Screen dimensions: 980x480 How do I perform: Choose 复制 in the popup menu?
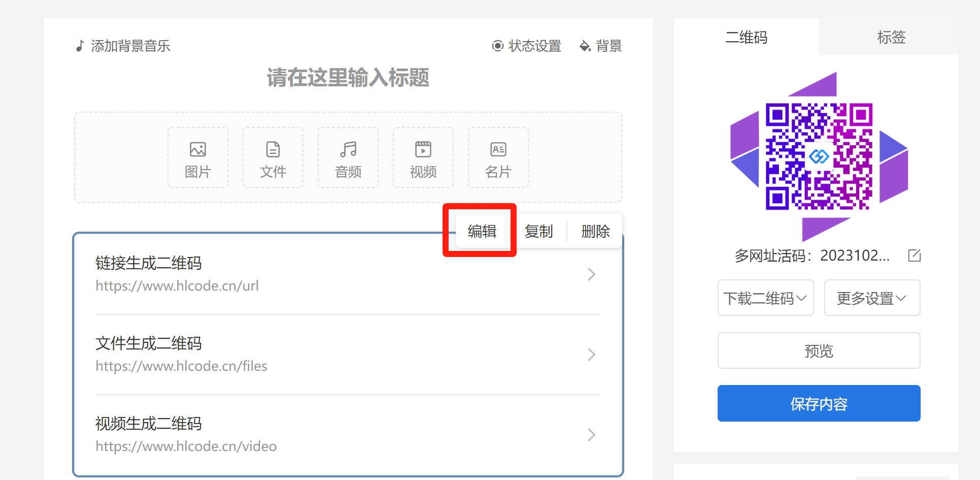(538, 231)
